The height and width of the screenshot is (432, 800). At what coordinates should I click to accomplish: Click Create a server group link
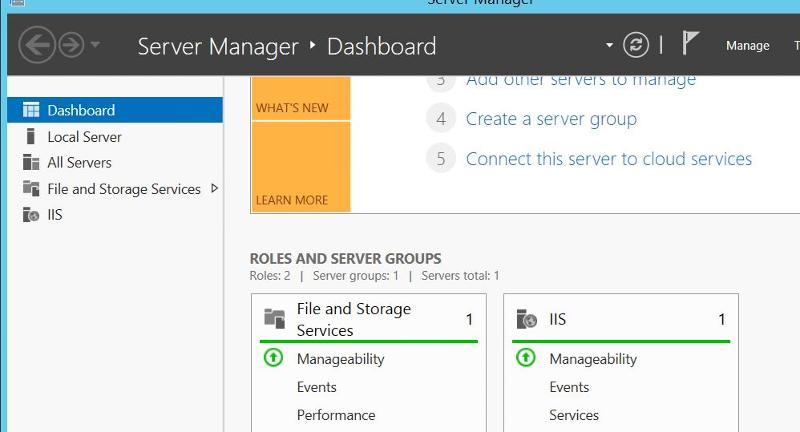coord(551,119)
